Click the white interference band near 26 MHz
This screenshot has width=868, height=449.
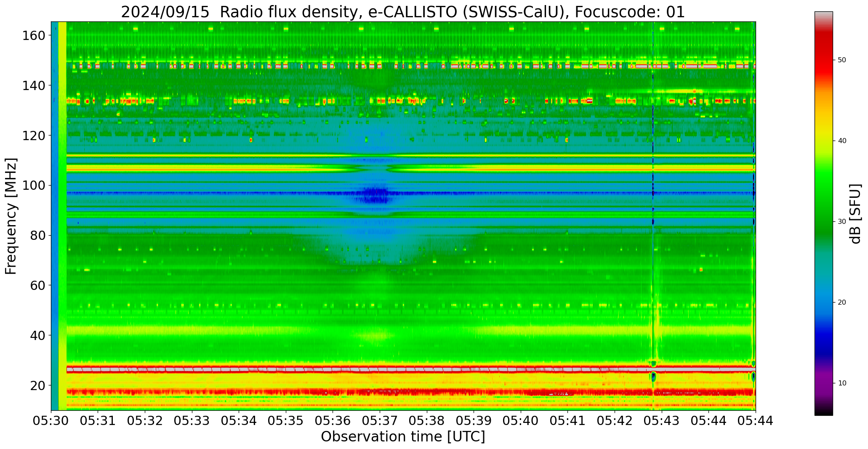pos(411,369)
